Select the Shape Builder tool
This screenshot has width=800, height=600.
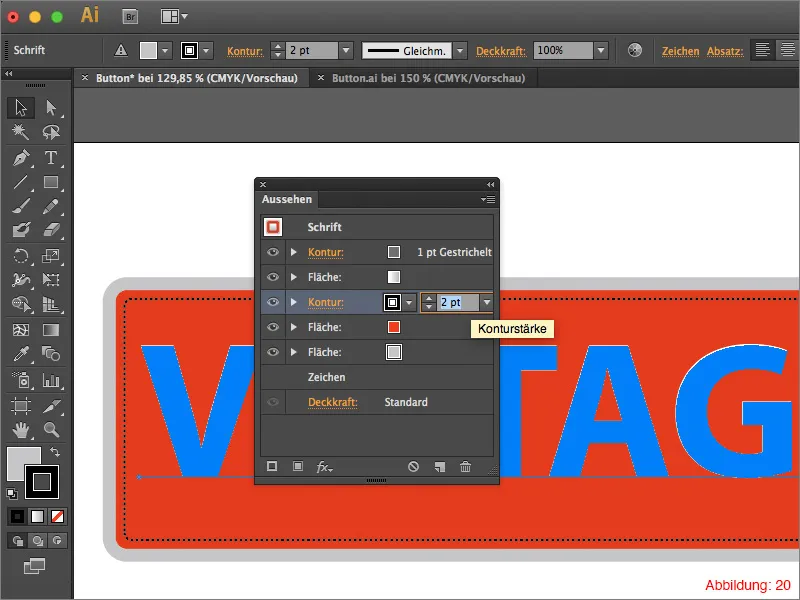[x=21, y=304]
